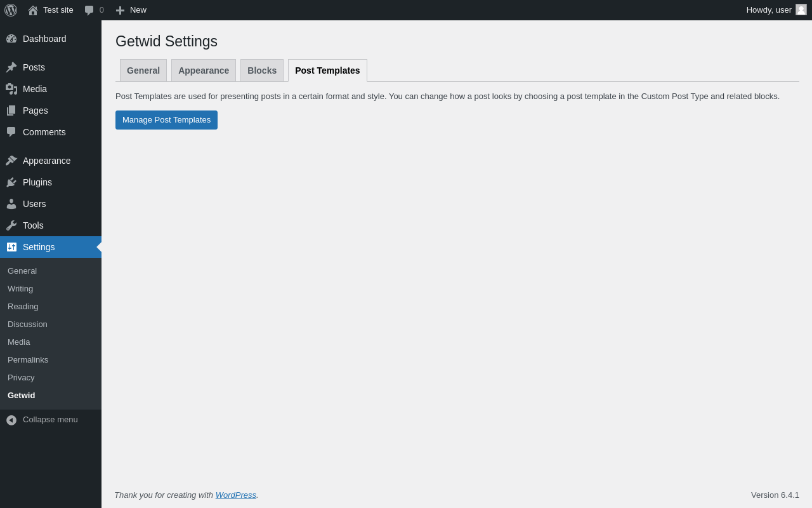Switch to the Blocks tab
Screen dimensions: 812x508
(x=262, y=70)
